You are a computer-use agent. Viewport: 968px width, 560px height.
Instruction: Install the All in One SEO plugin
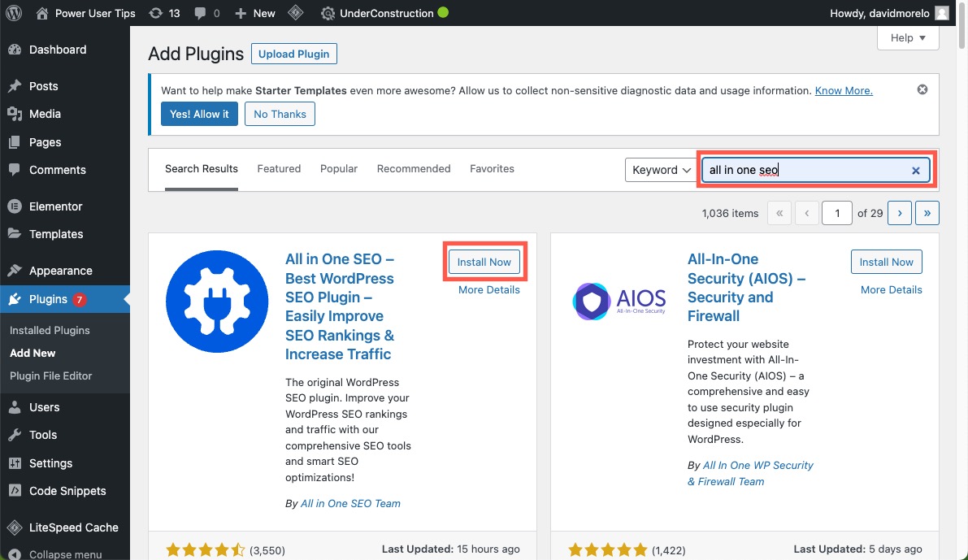click(484, 262)
